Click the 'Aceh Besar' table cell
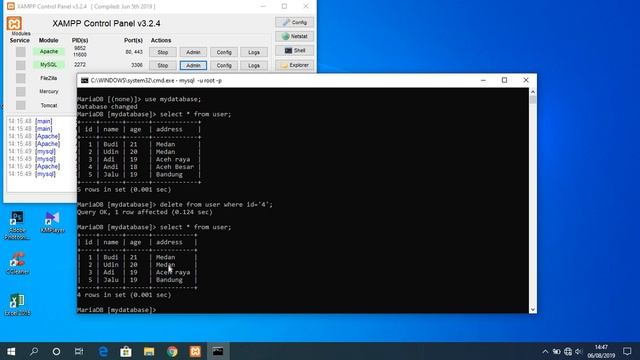Viewport: 640px width, 360px height. click(x=175, y=167)
